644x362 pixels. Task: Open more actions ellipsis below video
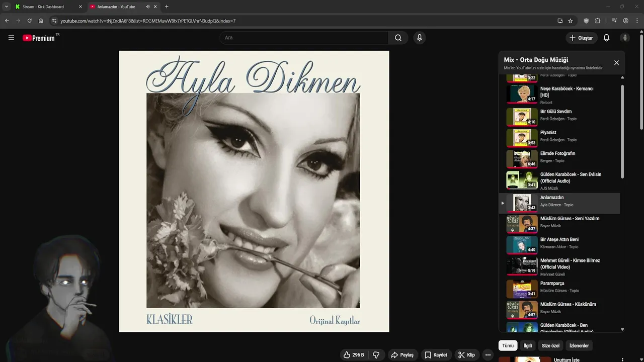[x=488, y=355]
